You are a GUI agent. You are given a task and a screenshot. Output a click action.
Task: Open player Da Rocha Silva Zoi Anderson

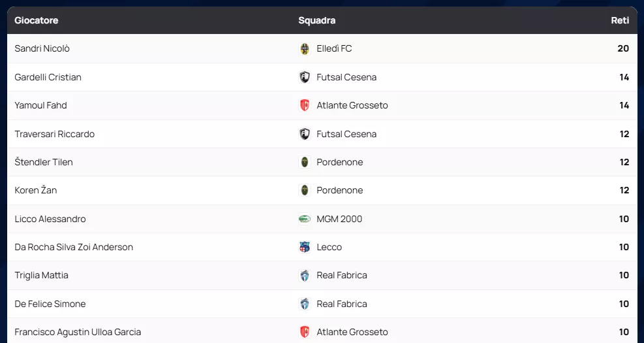coord(74,247)
